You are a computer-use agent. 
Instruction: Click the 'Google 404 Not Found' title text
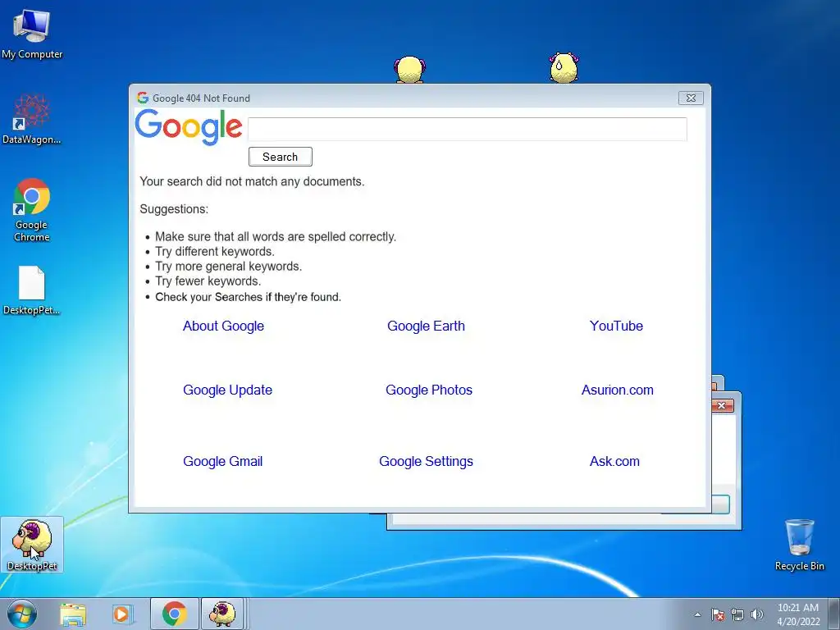click(202, 98)
